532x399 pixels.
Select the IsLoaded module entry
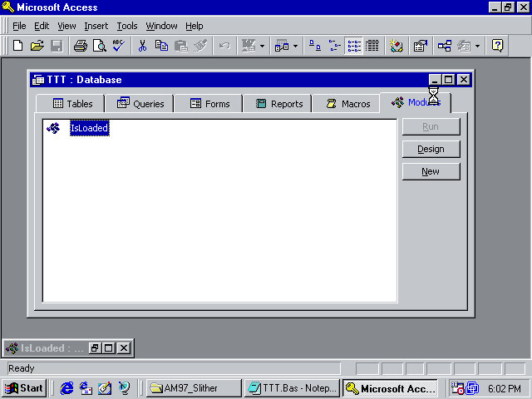click(90, 128)
